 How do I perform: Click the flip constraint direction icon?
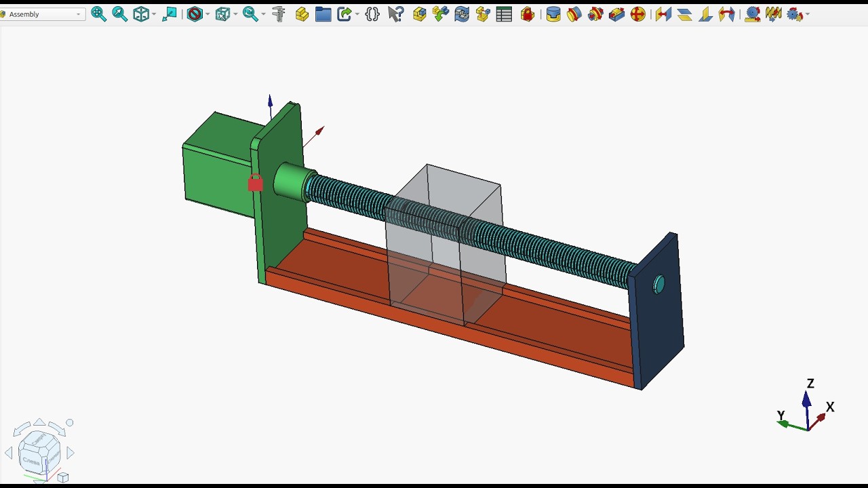[726, 14]
